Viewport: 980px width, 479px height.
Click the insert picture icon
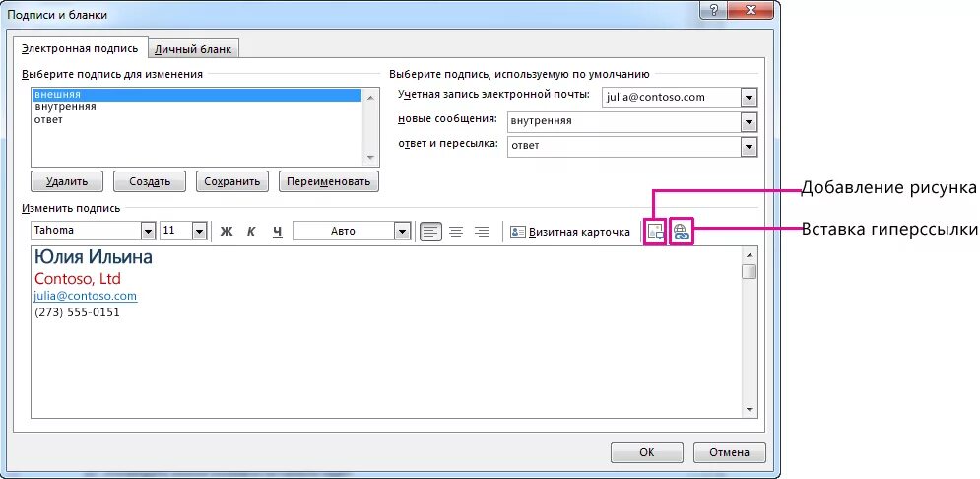point(655,232)
